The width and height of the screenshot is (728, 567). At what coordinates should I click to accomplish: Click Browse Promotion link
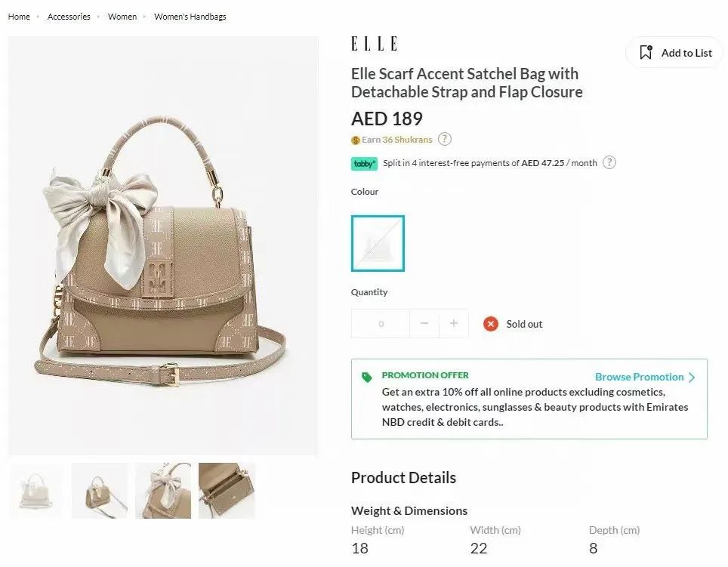pos(640,377)
